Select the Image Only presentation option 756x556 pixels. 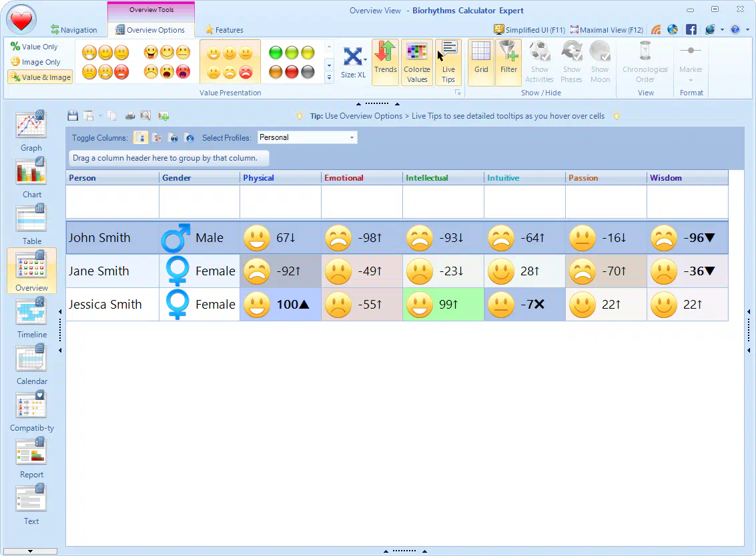point(35,62)
